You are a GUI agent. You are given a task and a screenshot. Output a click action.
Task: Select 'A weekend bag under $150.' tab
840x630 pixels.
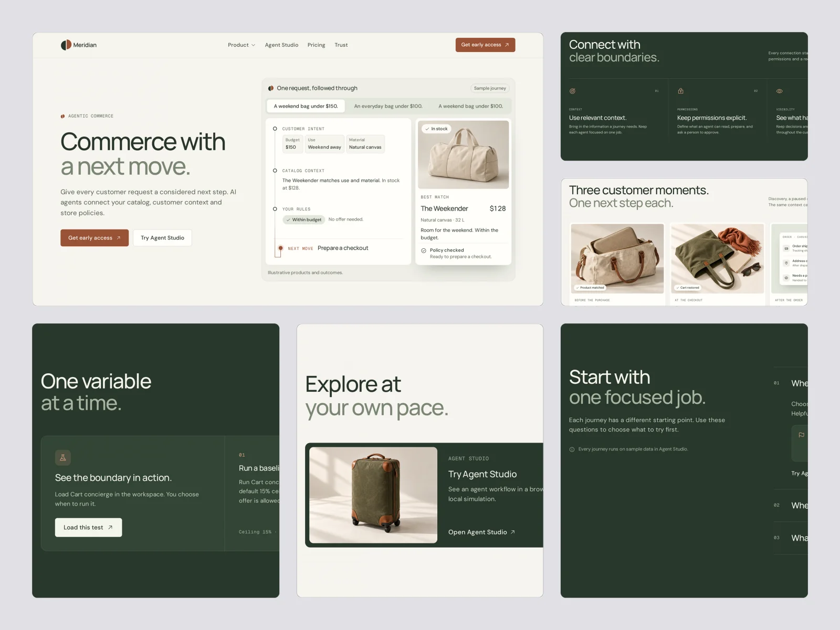[306, 106]
